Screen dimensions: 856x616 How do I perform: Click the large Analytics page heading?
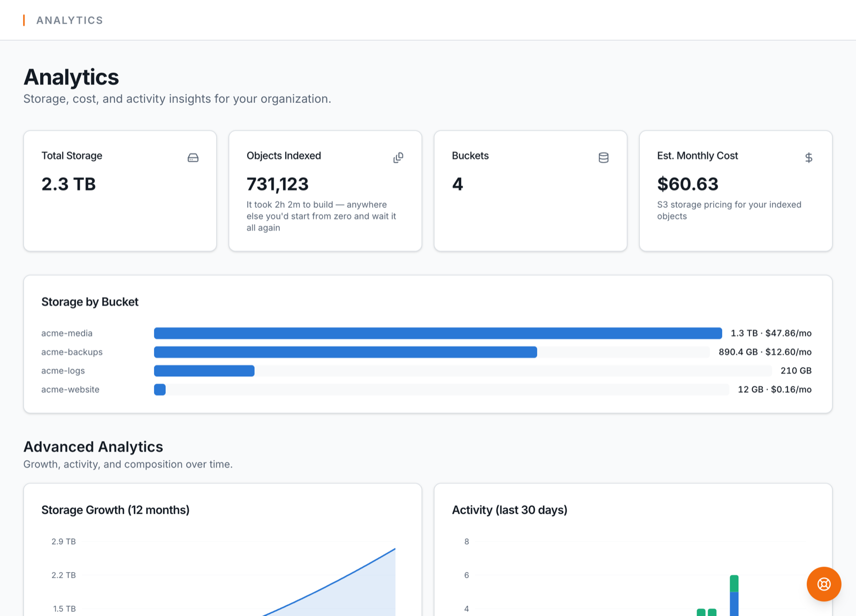[71, 77]
